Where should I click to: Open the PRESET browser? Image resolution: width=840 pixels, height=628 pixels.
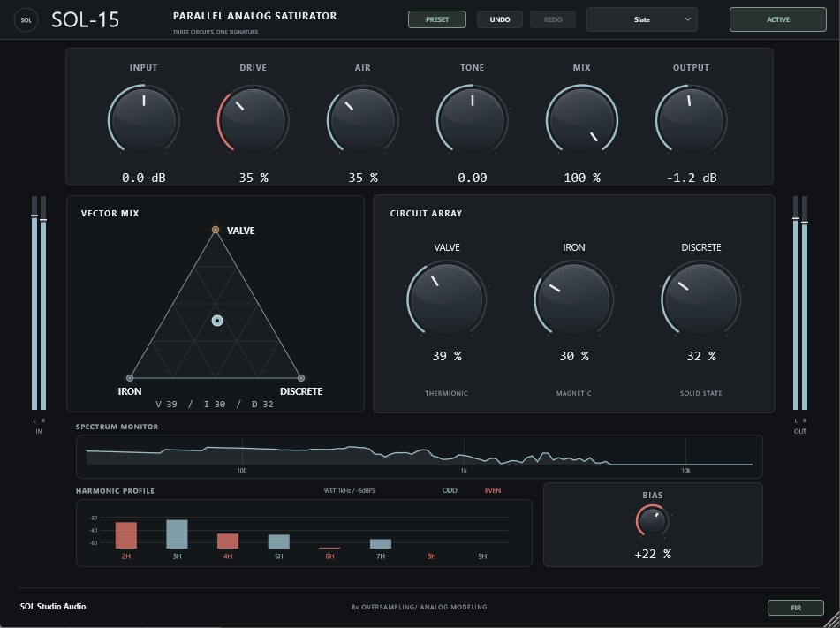[x=436, y=19]
